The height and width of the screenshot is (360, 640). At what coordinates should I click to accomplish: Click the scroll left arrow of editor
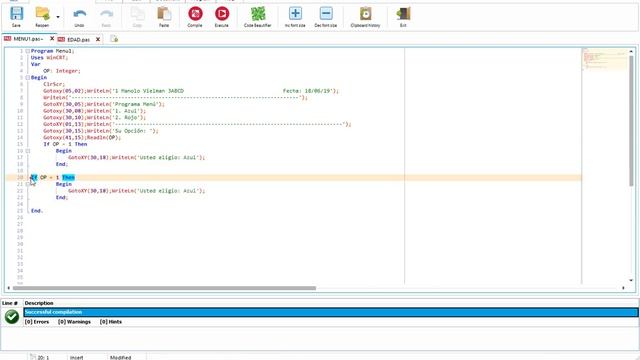tap(9, 288)
